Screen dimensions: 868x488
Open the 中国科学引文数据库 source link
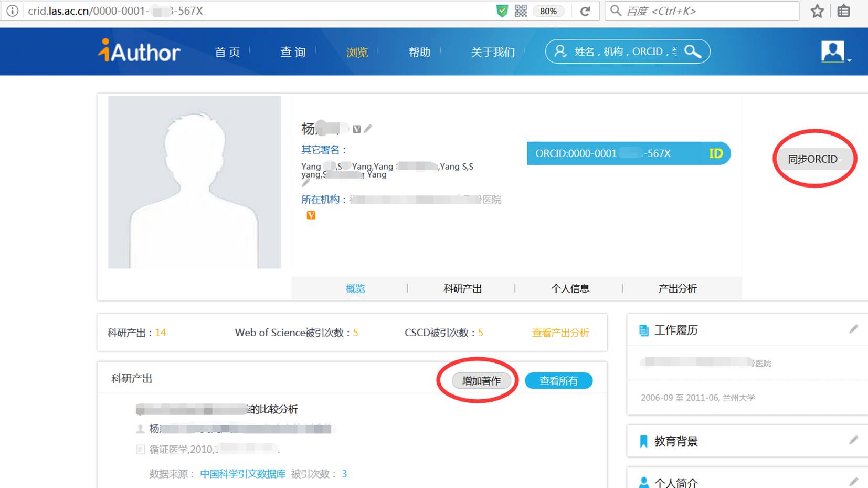point(243,474)
